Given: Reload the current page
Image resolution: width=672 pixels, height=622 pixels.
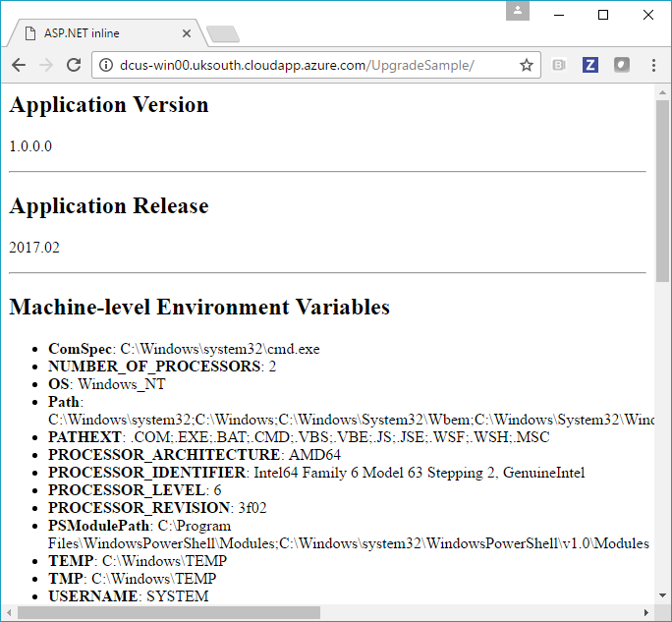Looking at the screenshot, I should [x=74, y=65].
